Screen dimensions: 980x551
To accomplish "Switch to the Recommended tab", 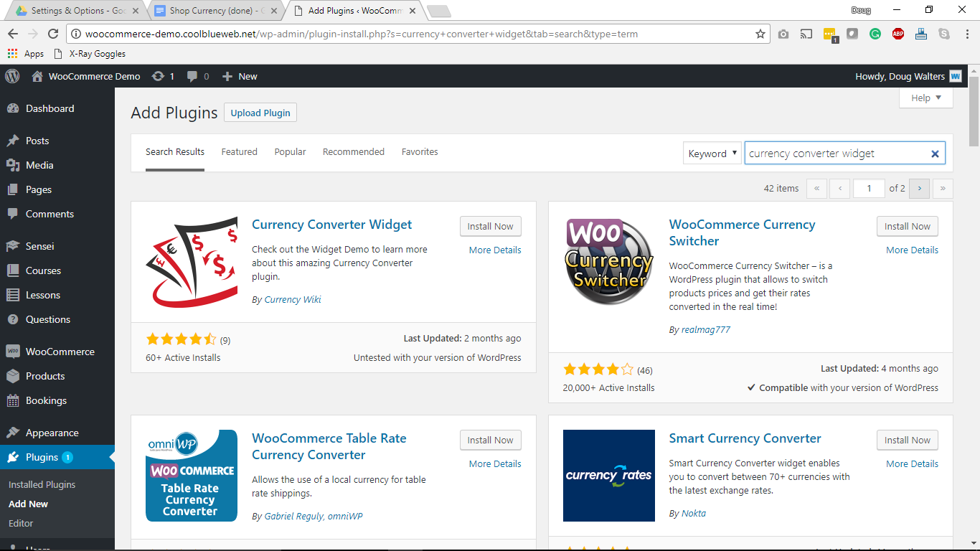I will click(x=354, y=152).
